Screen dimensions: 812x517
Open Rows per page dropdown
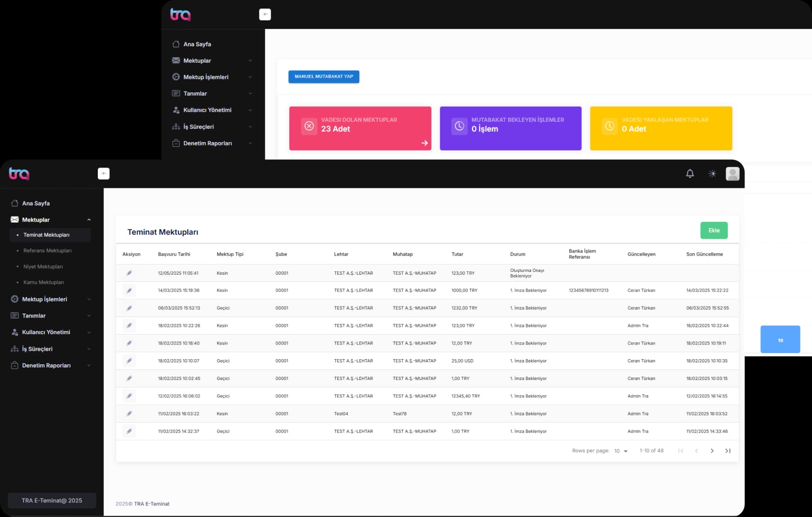[621, 451]
